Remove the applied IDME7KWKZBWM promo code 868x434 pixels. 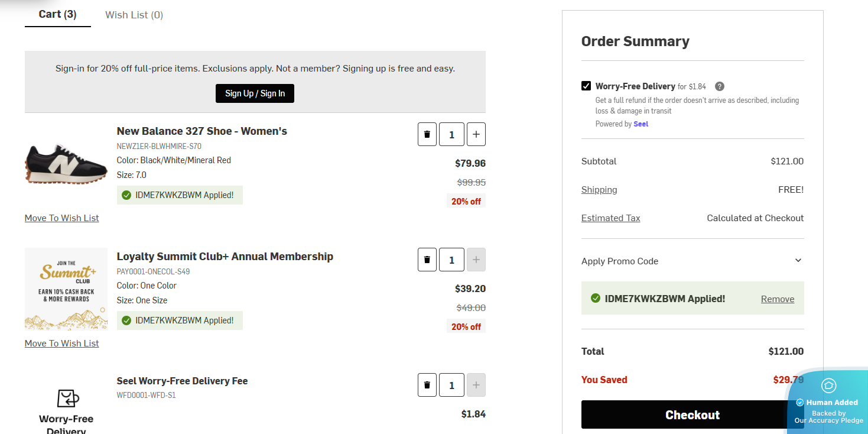tap(777, 299)
